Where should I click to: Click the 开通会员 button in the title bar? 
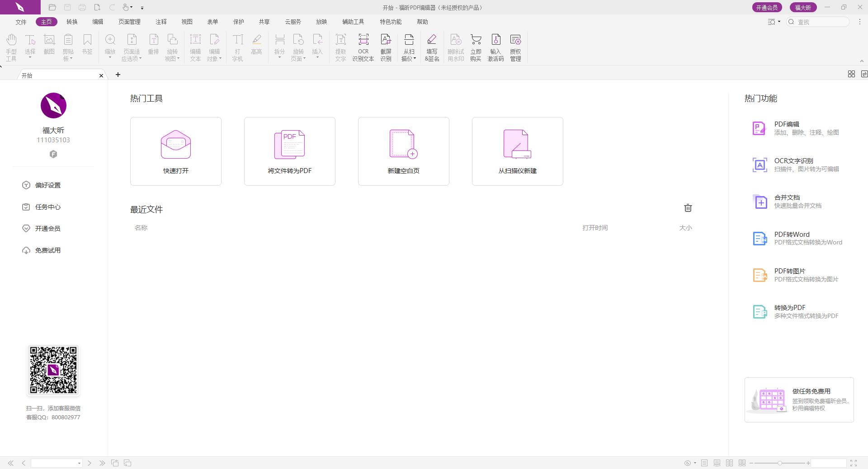767,7
